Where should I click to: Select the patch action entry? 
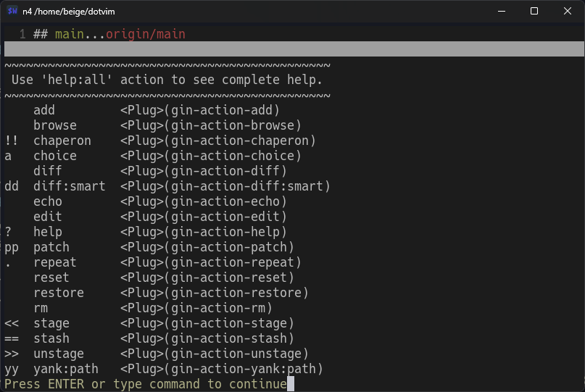coord(51,247)
